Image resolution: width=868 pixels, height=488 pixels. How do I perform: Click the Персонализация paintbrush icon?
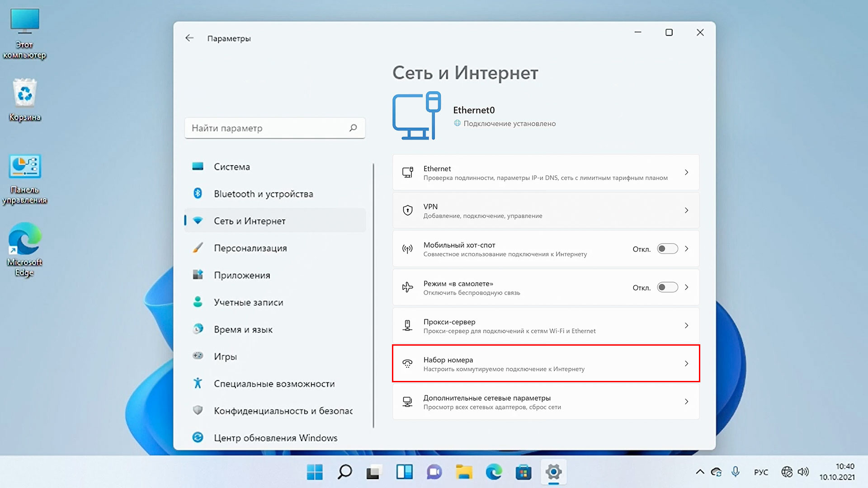(198, 248)
